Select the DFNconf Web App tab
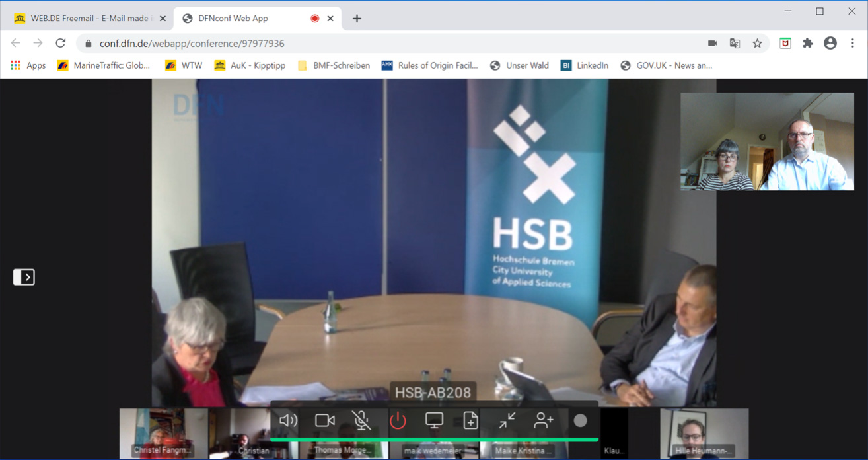The image size is (868, 460). click(x=258, y=19)
